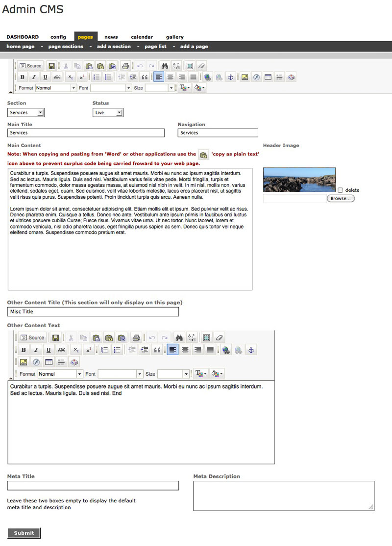This screenshot has height=546, width=392.
Task: Open Find using the binoculars icon
Action: (165, 65)
